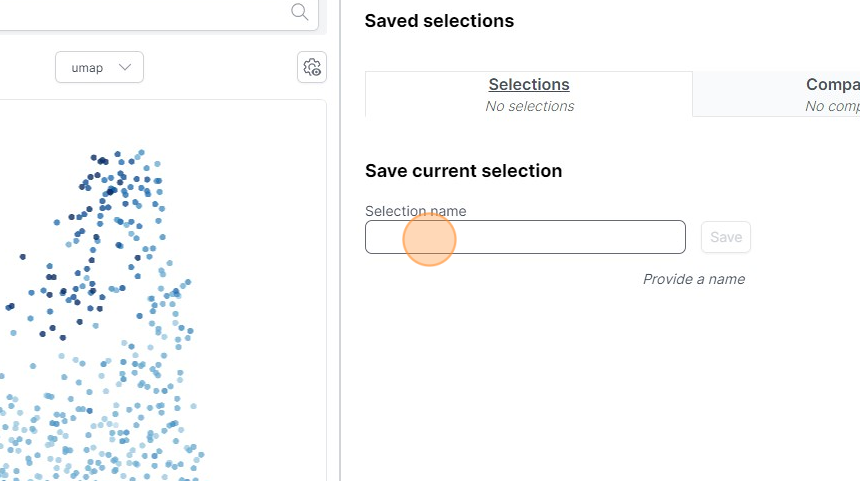Click the chevron arrow beside umap
This screenshot has height=481, width=860.
pos(125,68)
